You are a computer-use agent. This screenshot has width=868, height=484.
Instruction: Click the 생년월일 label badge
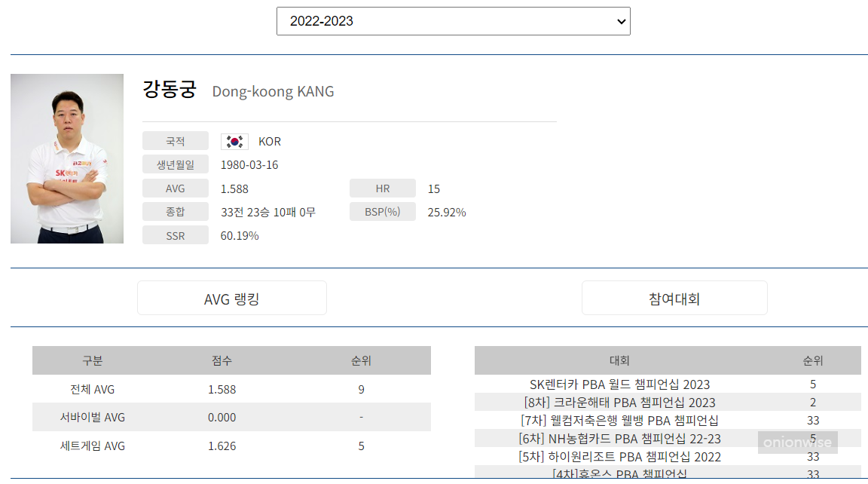click(x=176, y=164)
